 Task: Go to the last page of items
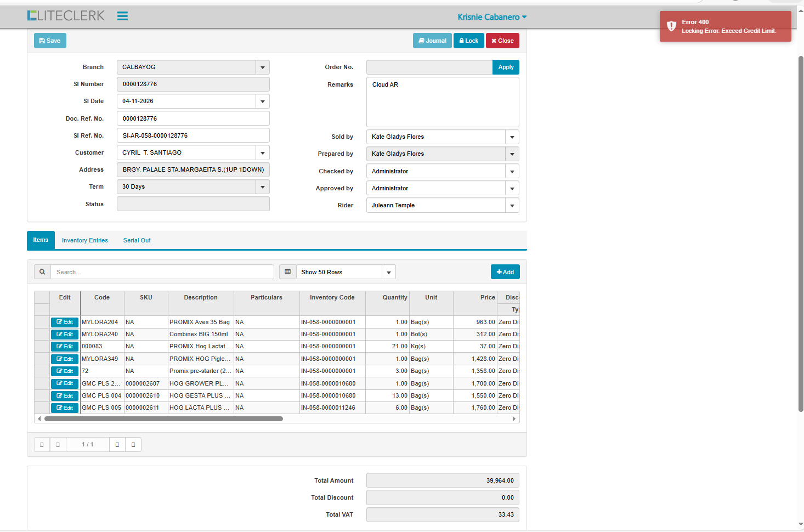133,444
